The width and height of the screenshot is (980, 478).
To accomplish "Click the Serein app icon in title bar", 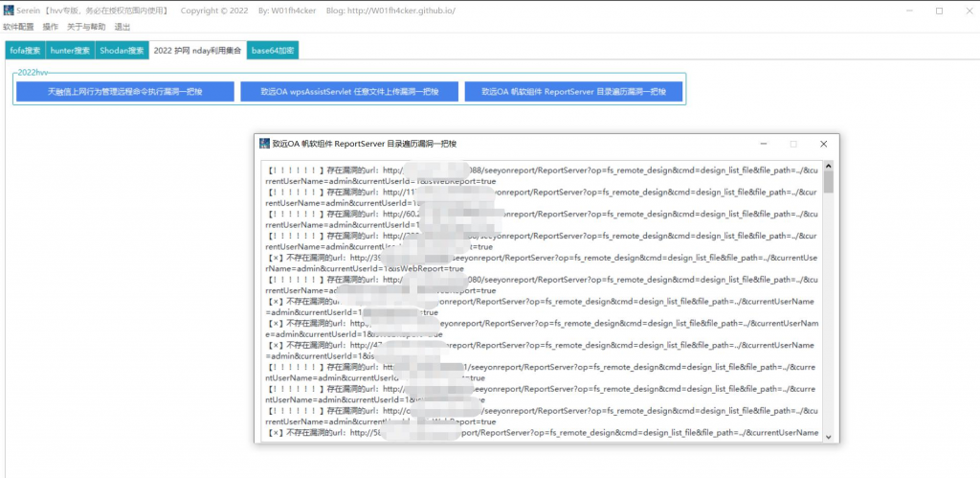I will click(x=9, y=11).
